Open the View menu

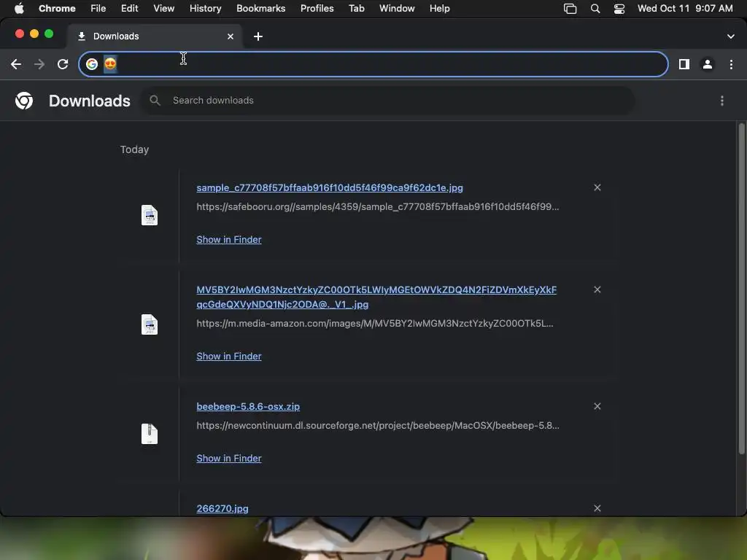(164, 9)
